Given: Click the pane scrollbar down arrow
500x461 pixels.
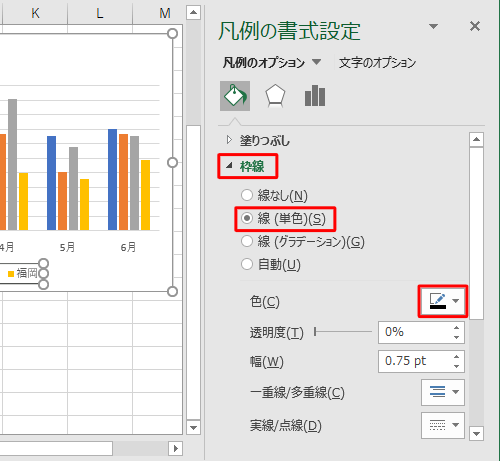Looking at the screenshot, I should click(476, 433).
